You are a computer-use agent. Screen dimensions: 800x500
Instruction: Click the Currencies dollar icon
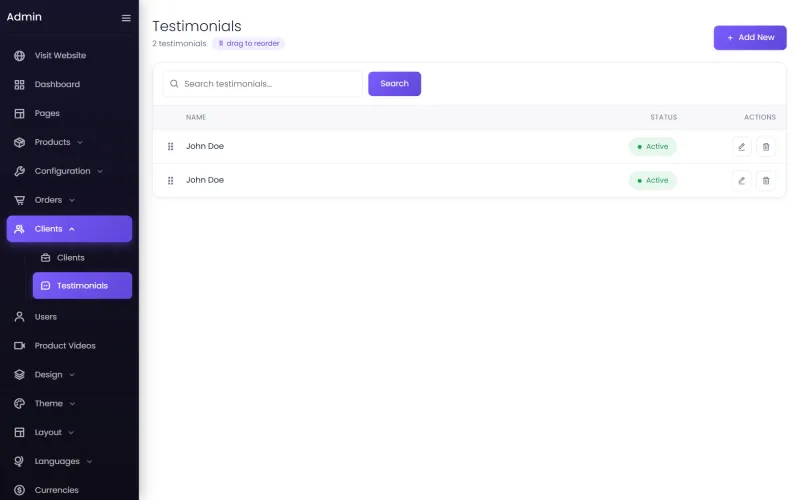tap(19, 490)
